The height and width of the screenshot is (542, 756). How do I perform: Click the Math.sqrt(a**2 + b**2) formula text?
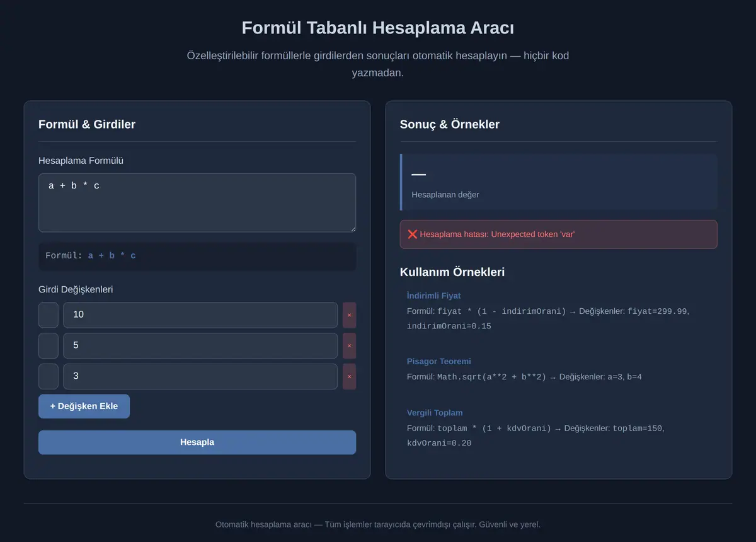pos(491,377)
